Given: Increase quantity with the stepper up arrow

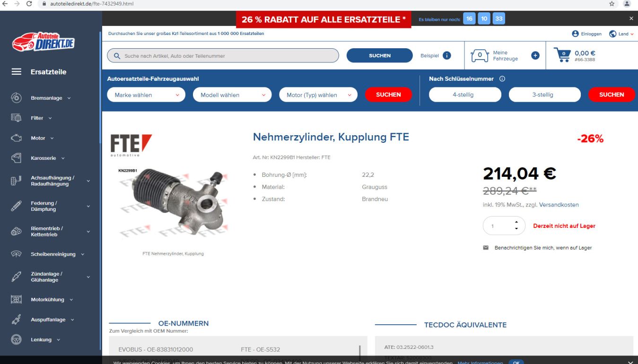Looking at the screenshot, I should (x=516, y=223).
